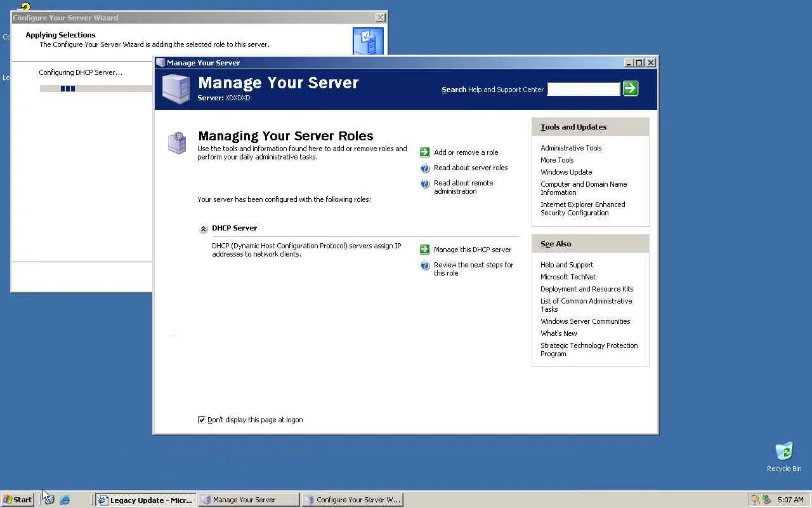This screenshot has width=812, height=508.
Task: Open the What's New link
Action: tap(558, 333)
